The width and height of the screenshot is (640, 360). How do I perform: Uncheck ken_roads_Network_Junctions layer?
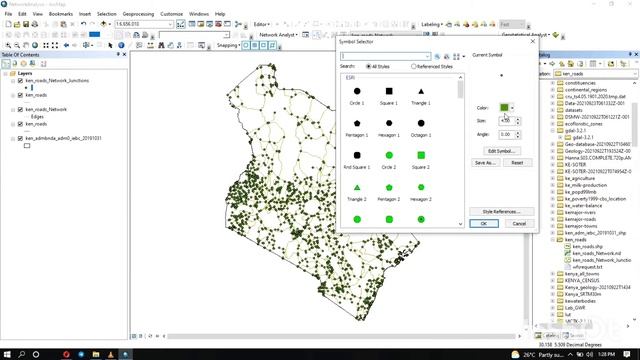click(20, 81)
